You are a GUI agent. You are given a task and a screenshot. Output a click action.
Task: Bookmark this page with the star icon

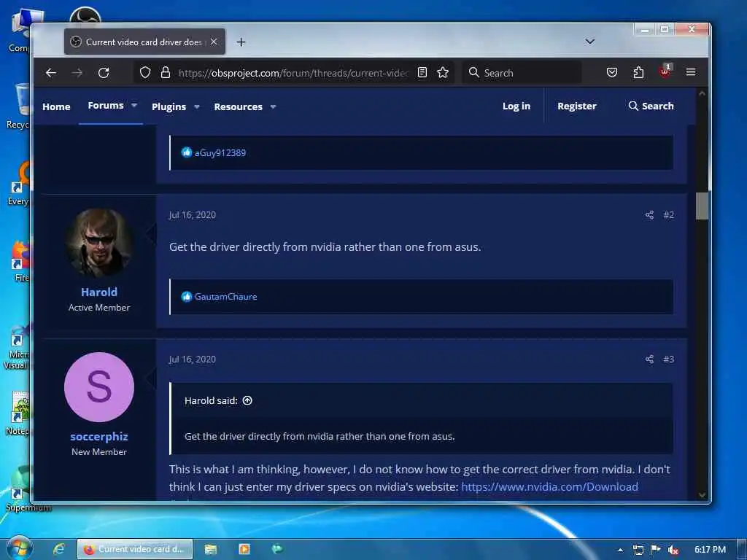pyautogui.click(x=443, y=72)
